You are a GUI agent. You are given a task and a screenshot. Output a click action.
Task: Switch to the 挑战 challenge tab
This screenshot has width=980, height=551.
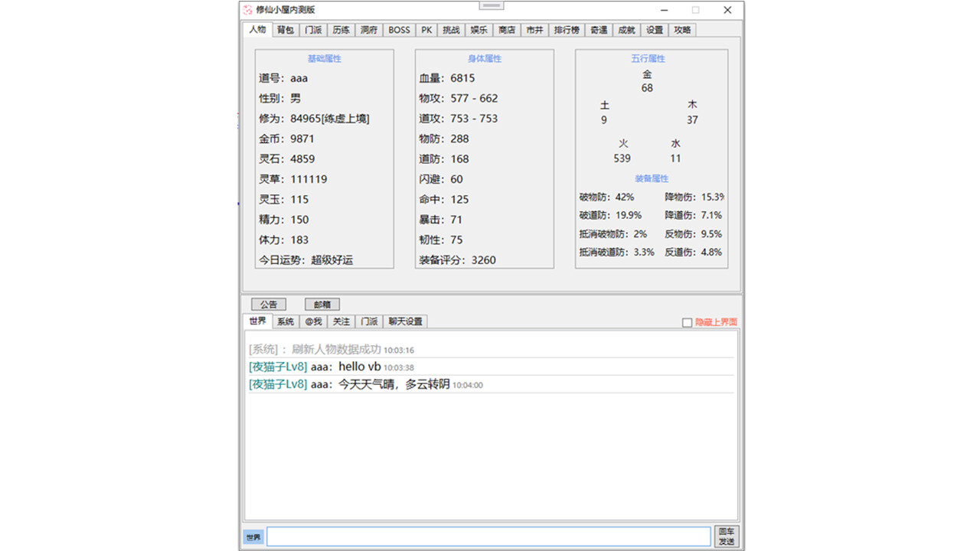[x=451, y=30]
